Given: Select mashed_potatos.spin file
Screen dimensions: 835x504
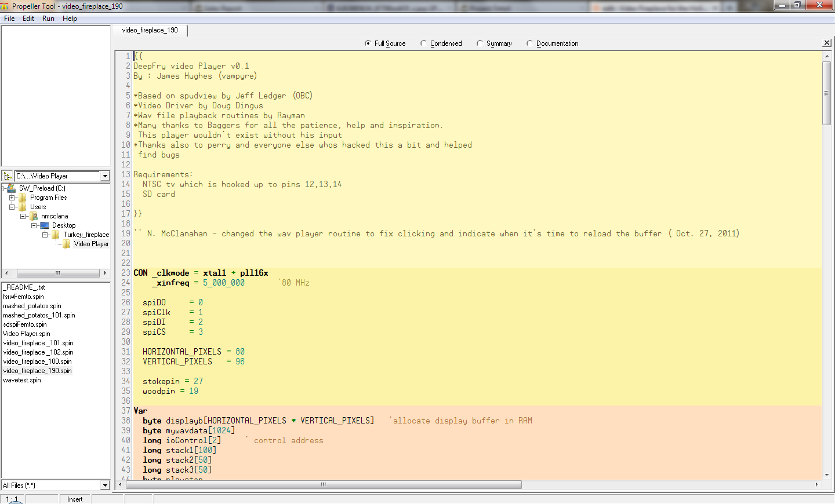Looking at the screenshot, I should tap(32, 306).
